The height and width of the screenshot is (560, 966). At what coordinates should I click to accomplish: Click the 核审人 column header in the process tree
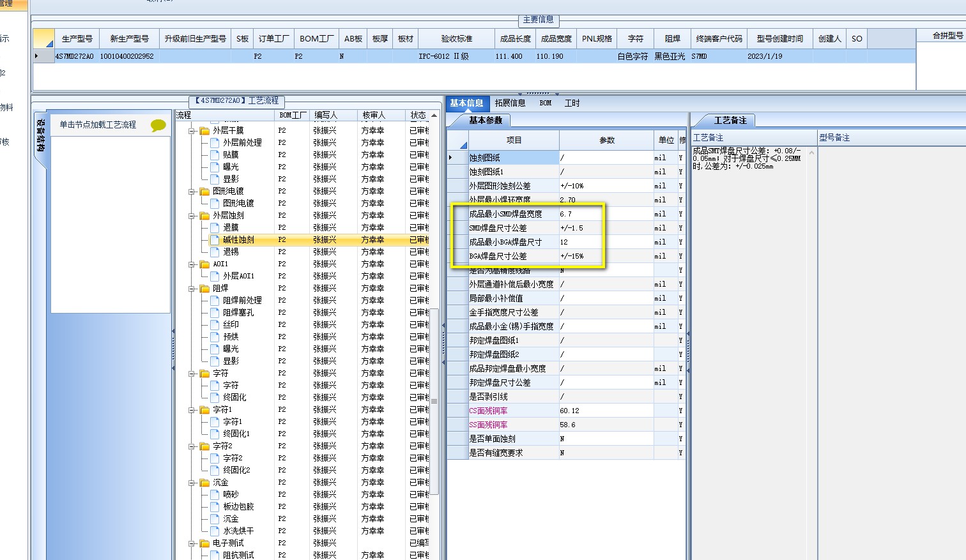[381, 115]
